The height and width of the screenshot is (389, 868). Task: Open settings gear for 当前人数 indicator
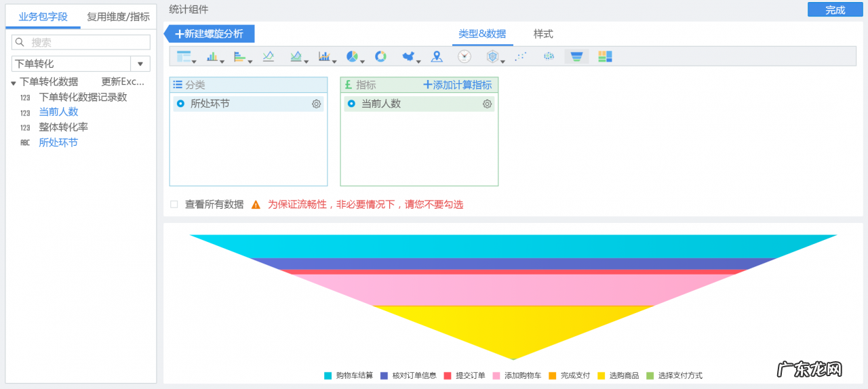point(487,104)
